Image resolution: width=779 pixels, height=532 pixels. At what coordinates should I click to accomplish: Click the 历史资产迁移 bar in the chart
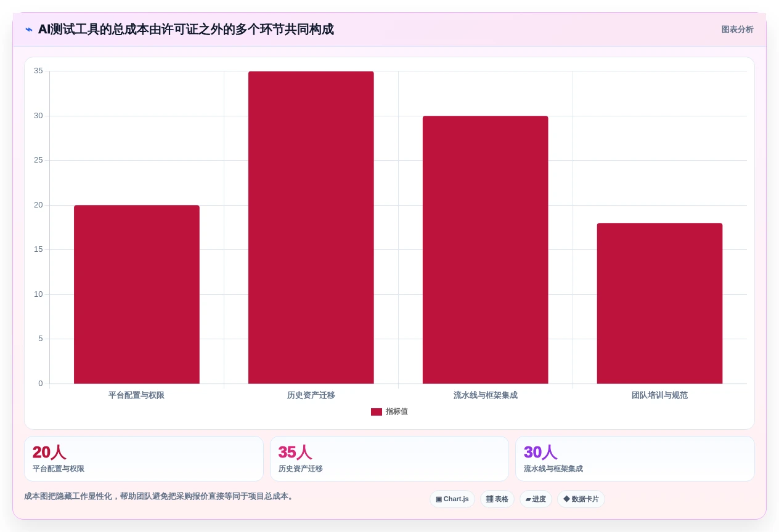point(311,227)
